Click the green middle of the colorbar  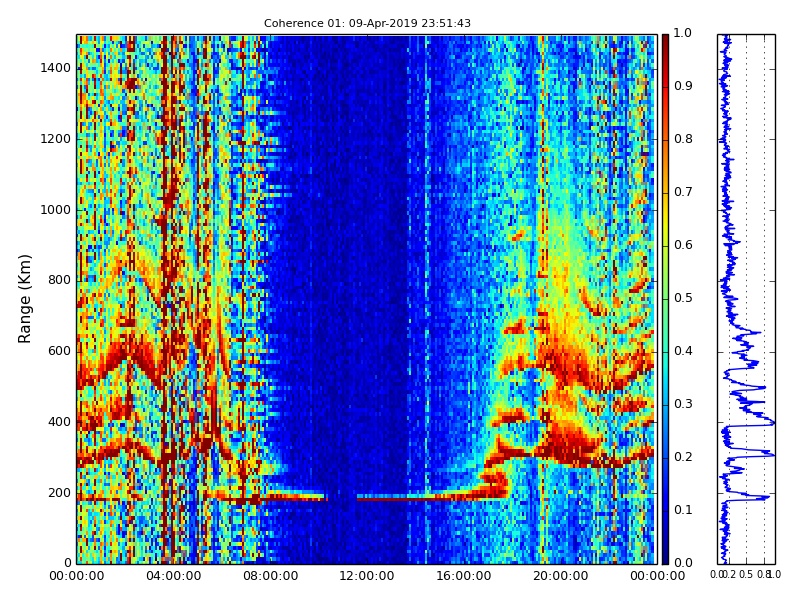coord(665,298)
